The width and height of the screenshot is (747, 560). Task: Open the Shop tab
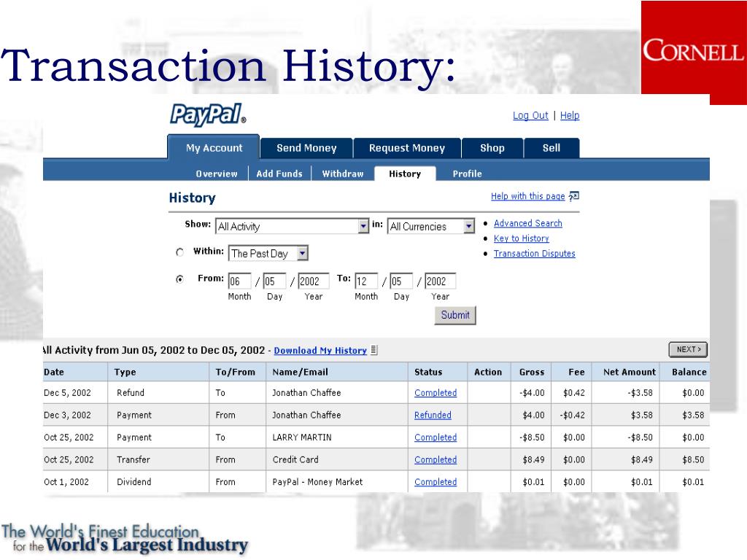[492, 148]
